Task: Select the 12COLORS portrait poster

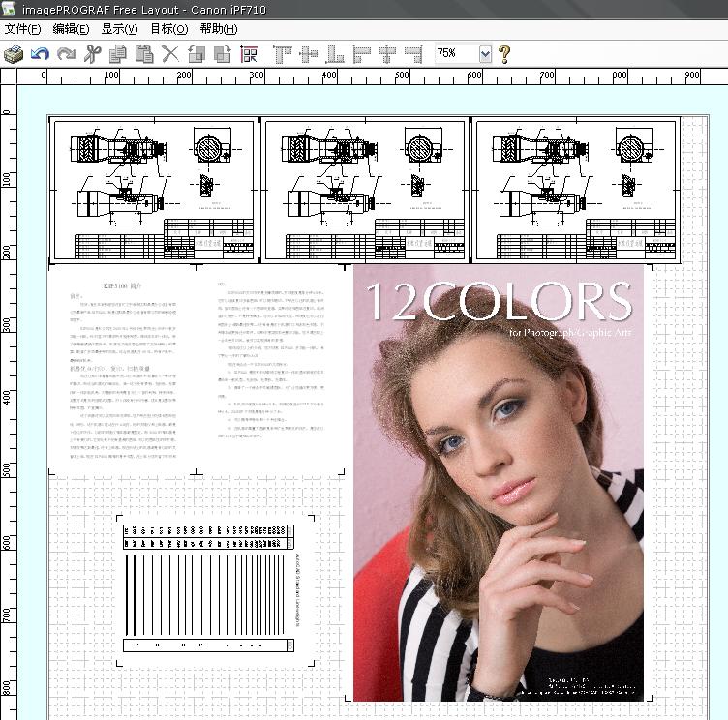Action: tap(499, 483)
